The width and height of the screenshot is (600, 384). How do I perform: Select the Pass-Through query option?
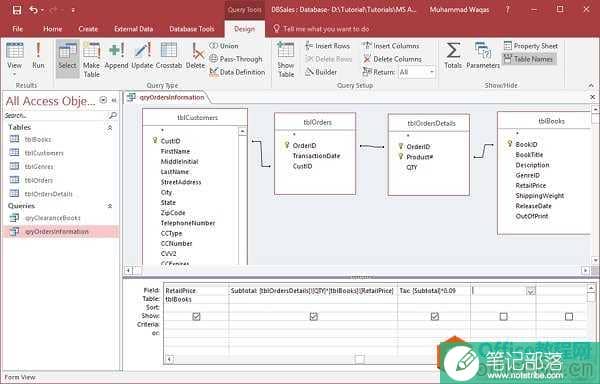(x=236, y=59)
